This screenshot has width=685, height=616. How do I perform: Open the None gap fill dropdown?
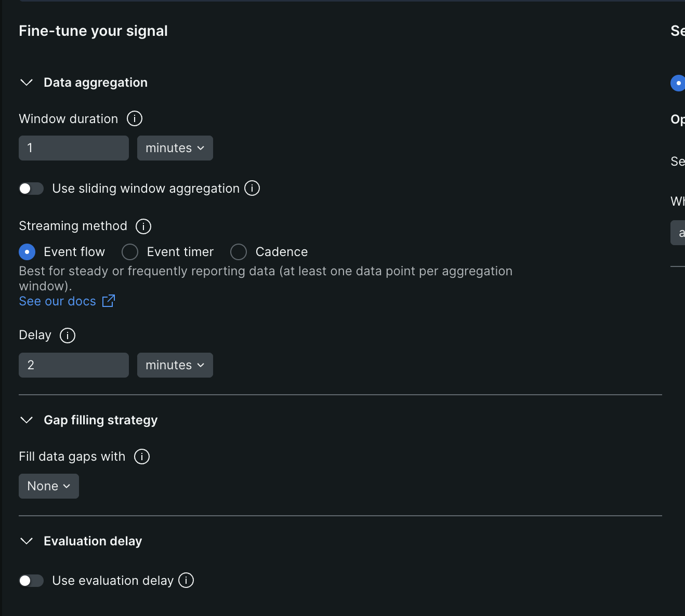(49, 486)
